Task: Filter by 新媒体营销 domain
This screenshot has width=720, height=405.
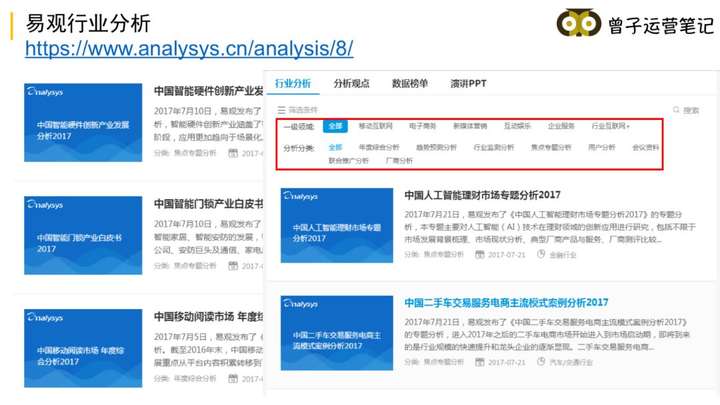Action: [x=470, y=126]
